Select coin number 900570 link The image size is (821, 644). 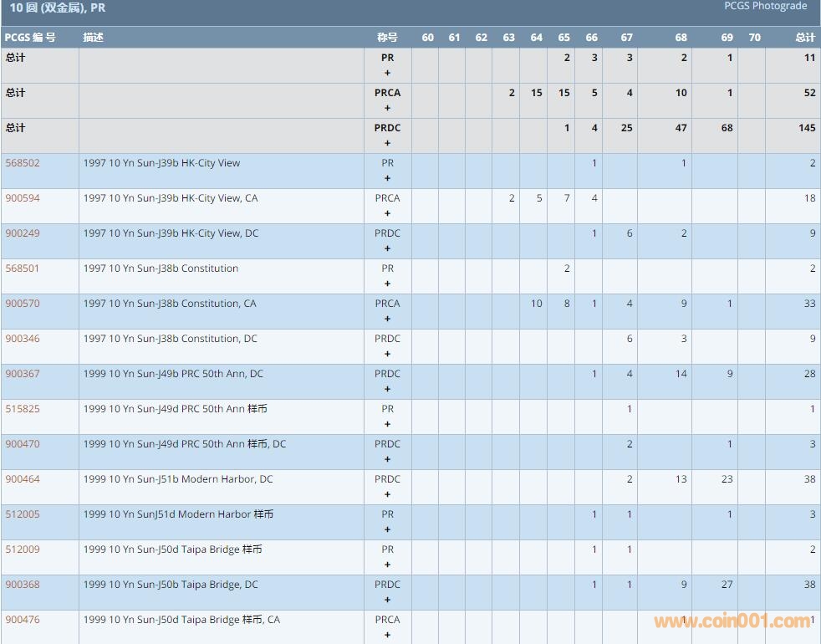point(23,304)
